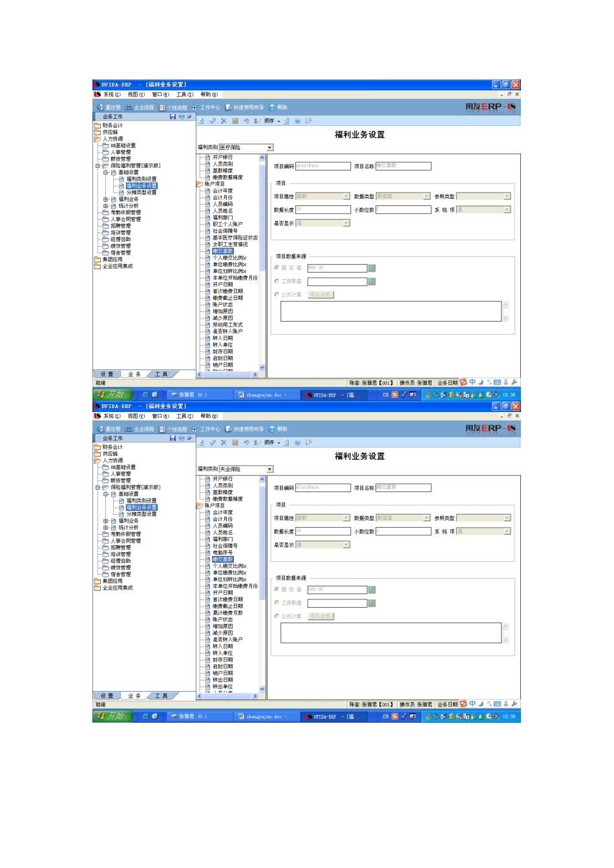Select 工资取值 radio in 失业保险 window
614x868 pixels.
coord(277,603)
